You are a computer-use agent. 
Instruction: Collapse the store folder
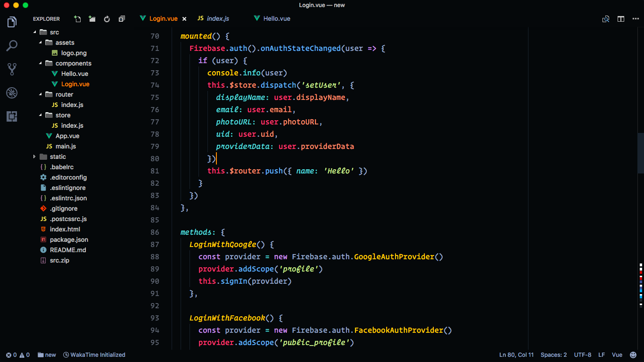pos(40,115)
